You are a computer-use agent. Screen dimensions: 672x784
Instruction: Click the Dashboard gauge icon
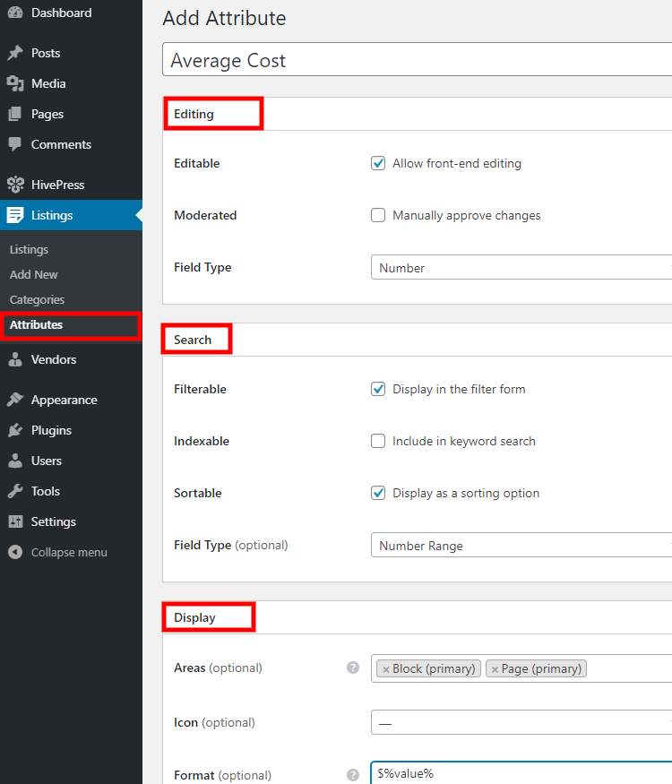15,13
